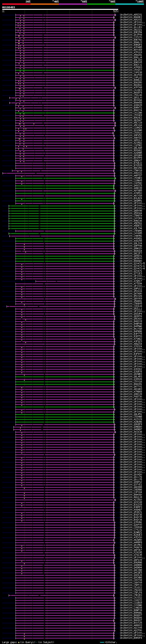The image size is (146, 644).
Task: Select the UniRef100_A7P4B5 entry
Action: (131, 47)
